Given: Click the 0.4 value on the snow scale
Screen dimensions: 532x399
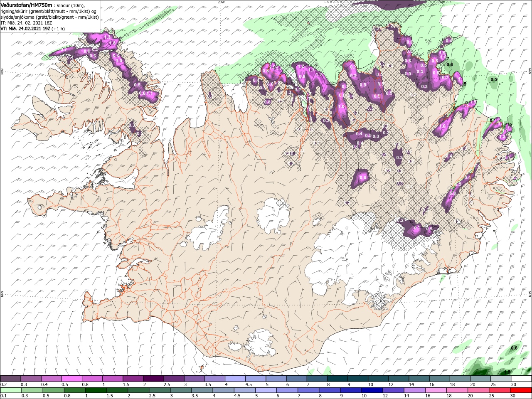Looking at the screenshot, I should coord(44,384).
